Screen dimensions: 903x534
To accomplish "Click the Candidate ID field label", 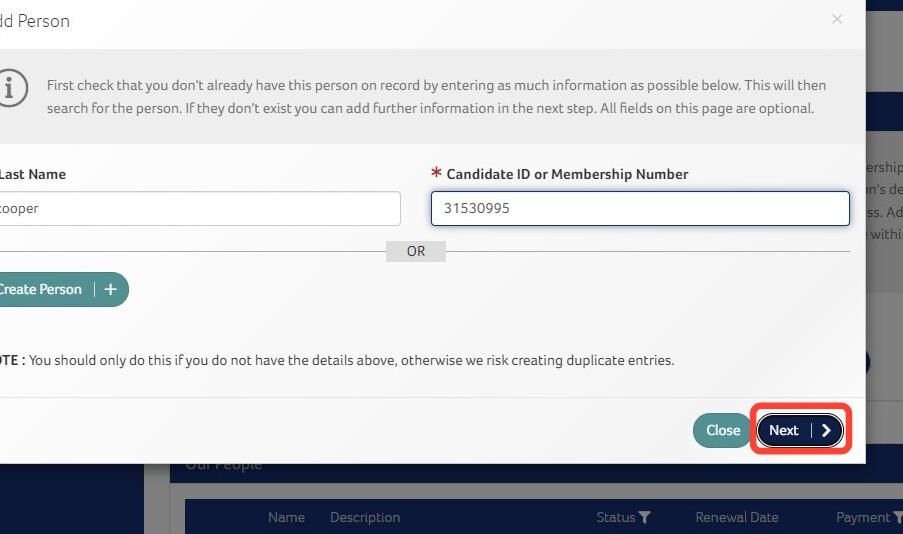I will pyautogui.click(x=567, y=174).
